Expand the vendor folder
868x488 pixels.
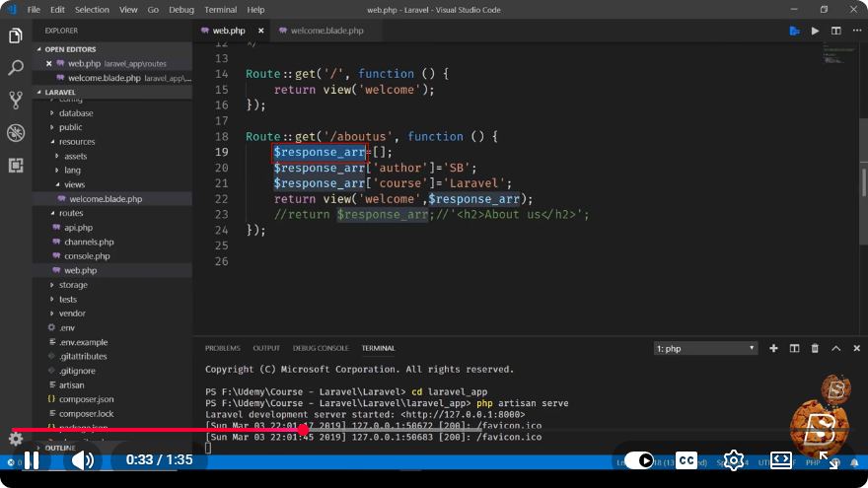tap(72, 314)
